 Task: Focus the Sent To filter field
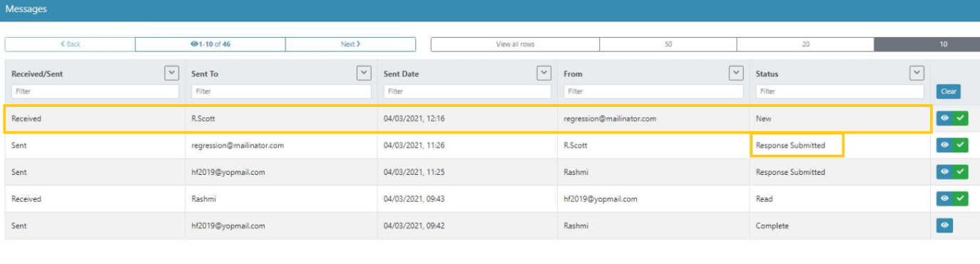(x=281, y=91)
